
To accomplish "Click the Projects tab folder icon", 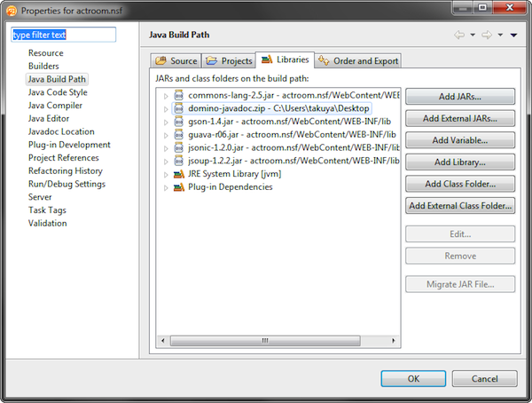I will tap(211, 60).
